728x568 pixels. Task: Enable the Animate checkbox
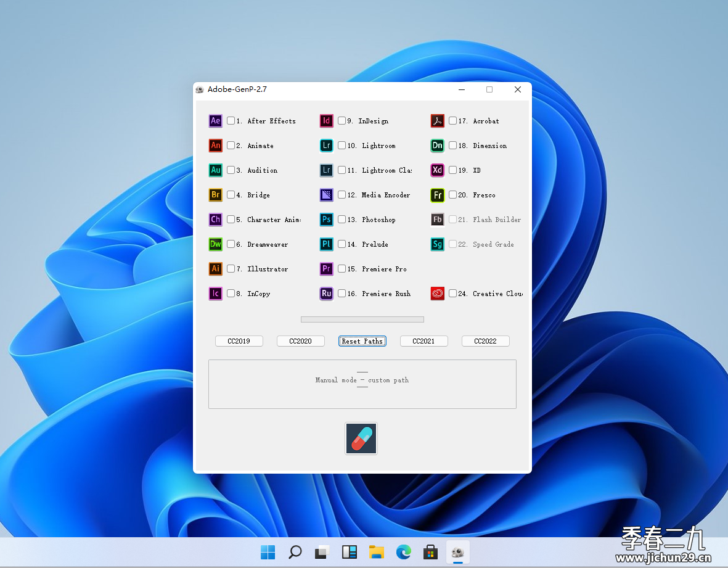231,146
